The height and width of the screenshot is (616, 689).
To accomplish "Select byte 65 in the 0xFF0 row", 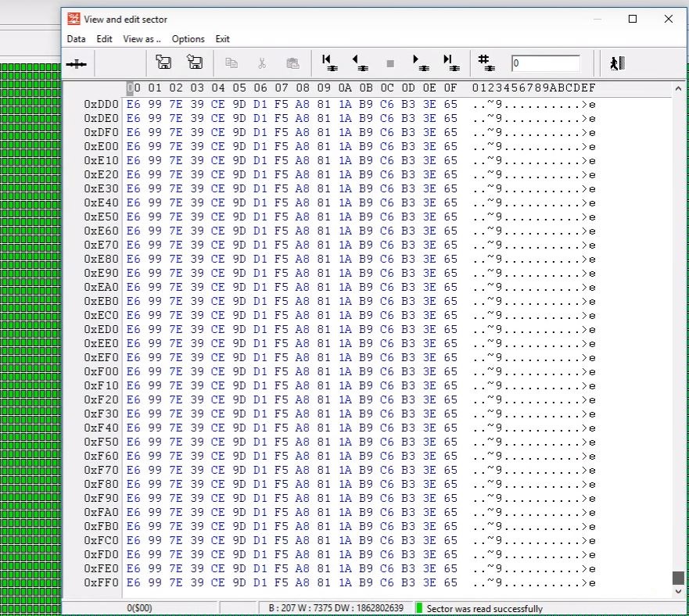I will point(450,582).
